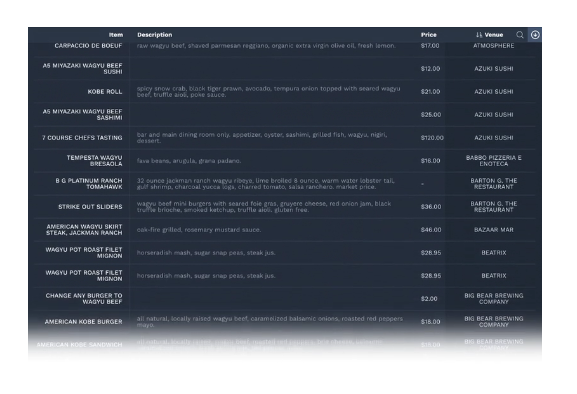Select the Carpaccio de Boeuf row

coord(284,46)
